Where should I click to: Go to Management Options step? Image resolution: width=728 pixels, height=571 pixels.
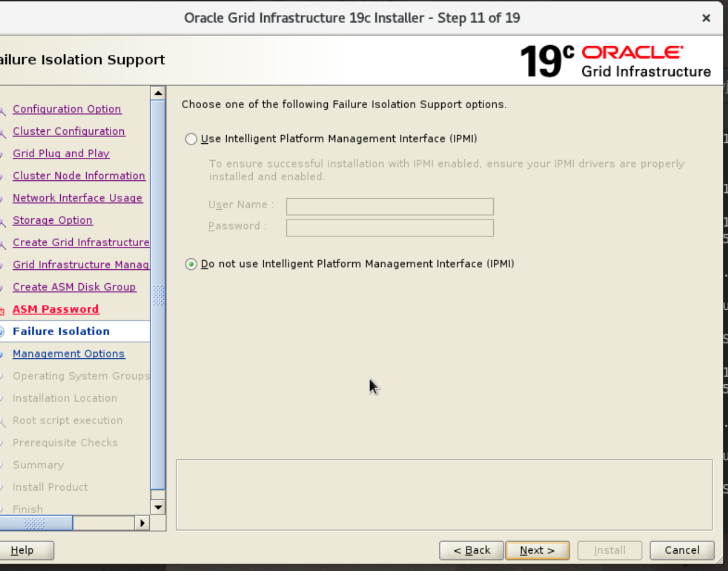[x=69, y=354]
